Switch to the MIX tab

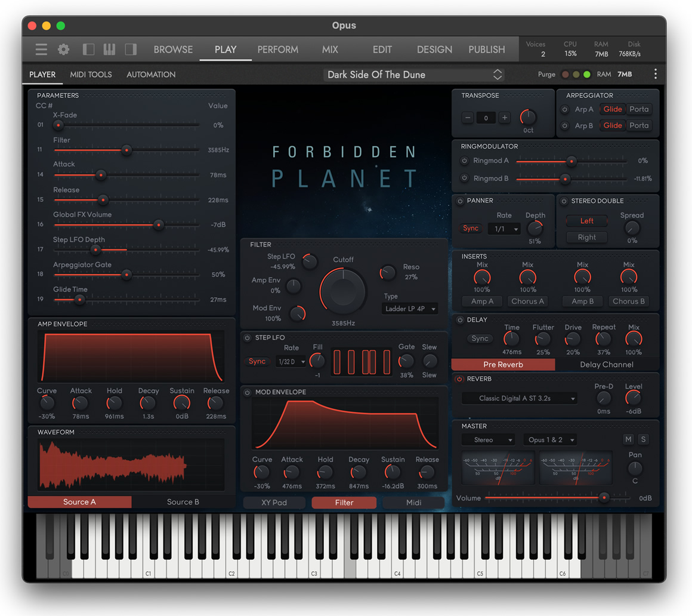pyautogui.click(x=330, y=50)
